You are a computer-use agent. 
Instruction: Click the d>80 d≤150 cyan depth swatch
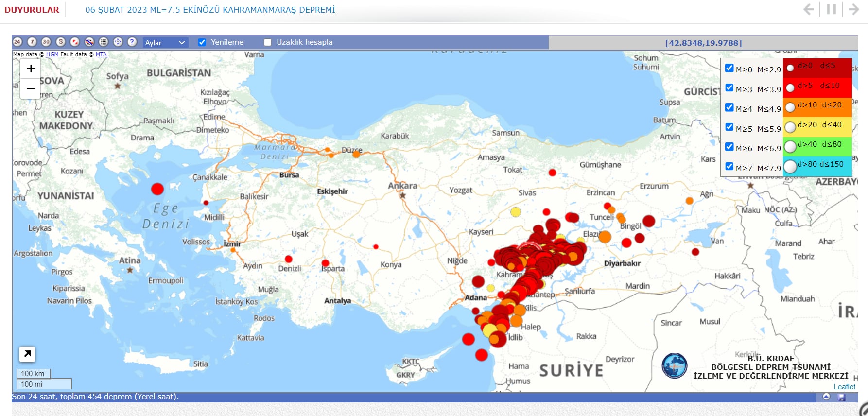[x=817, y=166]
